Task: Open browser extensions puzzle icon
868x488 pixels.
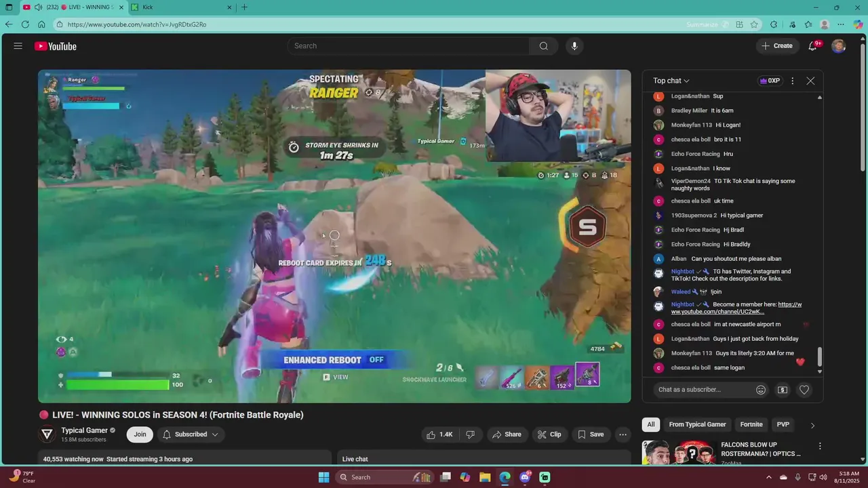Action: [774, 24]
